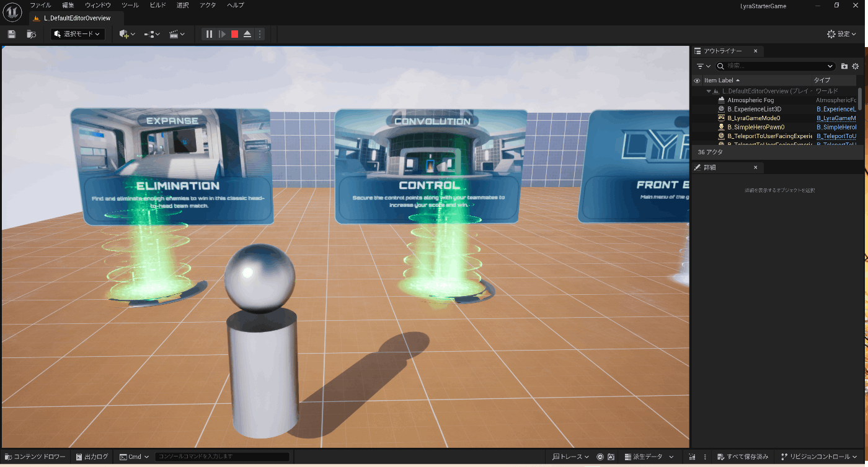This screenshot has height=467, width=868.
Task: Collapse the L_DefaultEditorOverview world tree row
Action: (x=709, y=91)
